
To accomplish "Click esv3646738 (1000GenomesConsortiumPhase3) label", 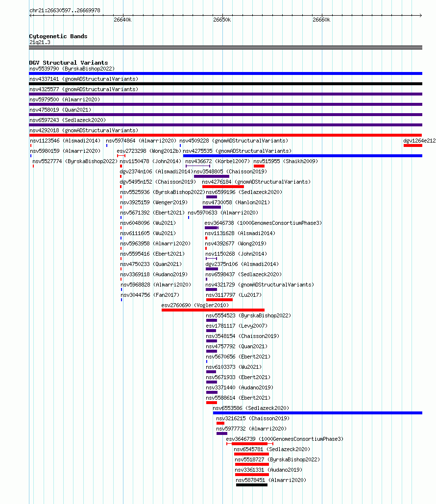I will click(263, 223).
